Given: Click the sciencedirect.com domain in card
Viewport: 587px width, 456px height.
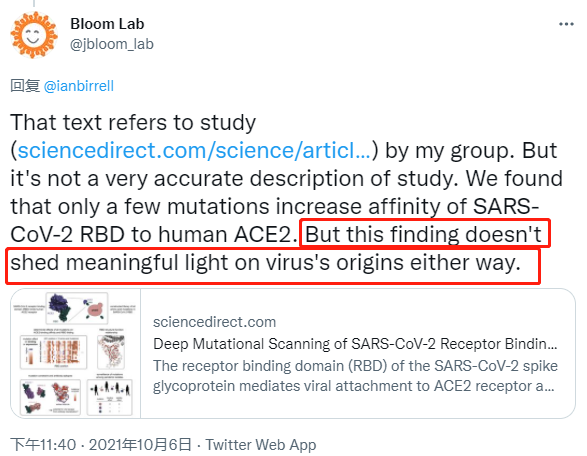Looking at the screenshot, I should [215, 322].
